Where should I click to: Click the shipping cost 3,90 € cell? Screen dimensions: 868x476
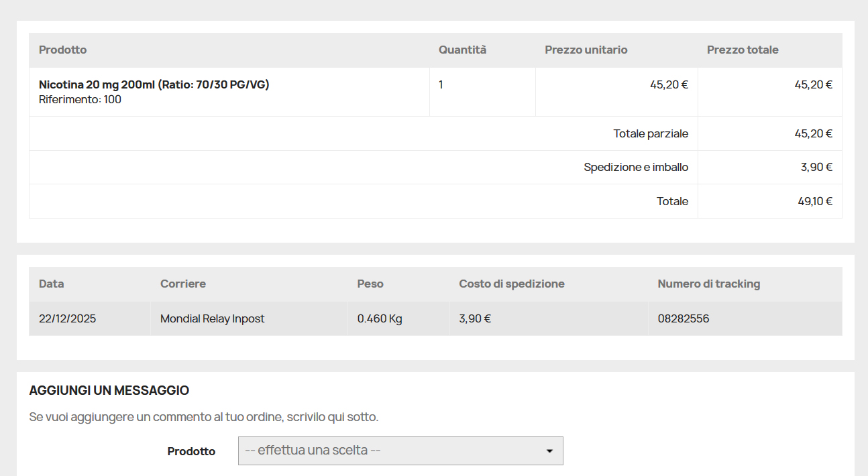click(474, 318)
